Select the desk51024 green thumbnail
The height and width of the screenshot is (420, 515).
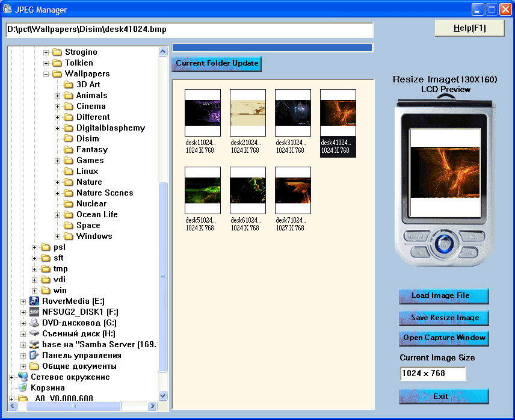click(203, 190)
